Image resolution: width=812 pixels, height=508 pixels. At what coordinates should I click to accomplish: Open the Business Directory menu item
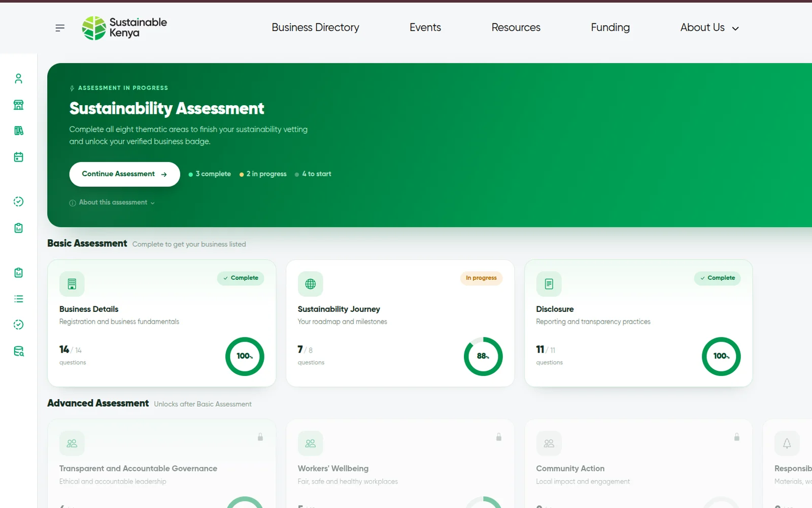[315, 27]
